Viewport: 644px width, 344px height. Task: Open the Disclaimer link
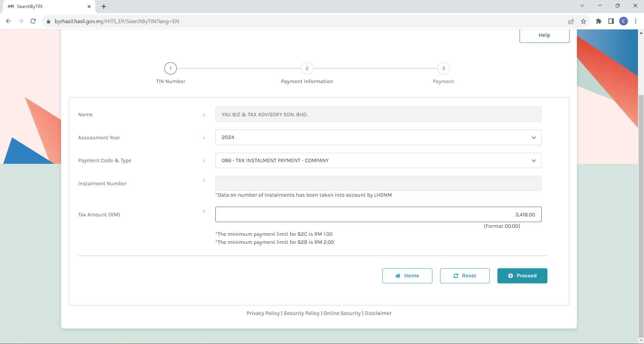[x=378, y=313]
